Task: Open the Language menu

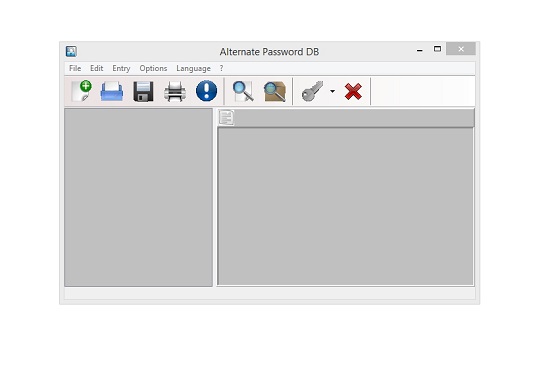Action: pos(193,68)
